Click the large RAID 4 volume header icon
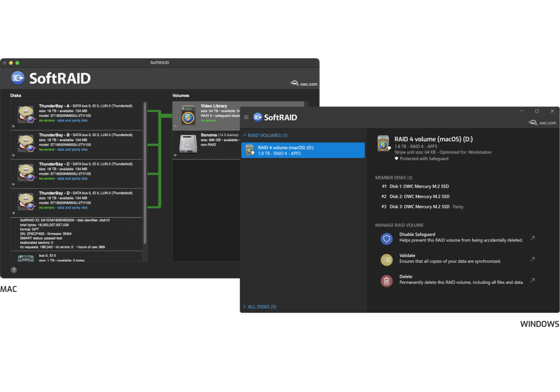560x392 pixels. pyautogui.click(x=384, y=143)
